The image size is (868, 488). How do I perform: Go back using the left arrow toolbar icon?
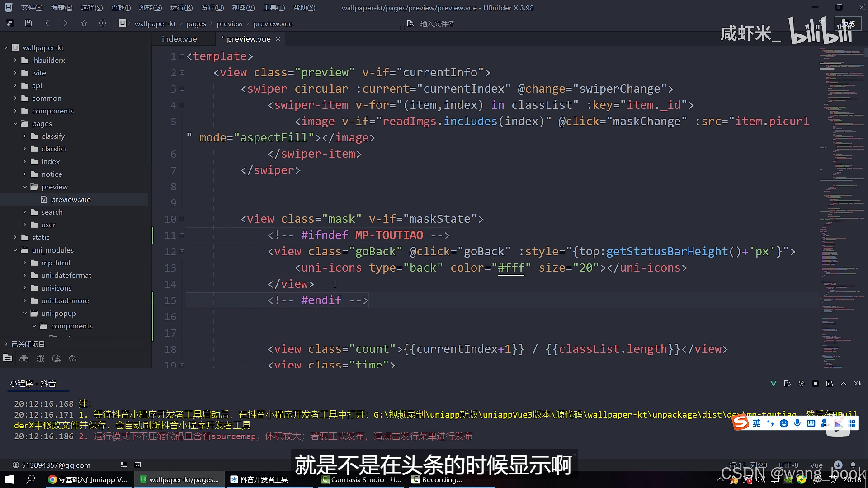[47, 23]
